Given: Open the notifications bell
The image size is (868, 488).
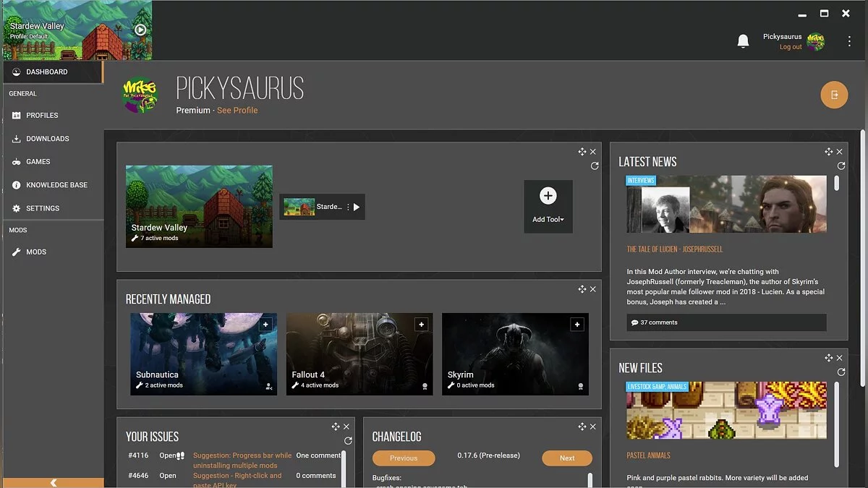Looking at the screenshot, I should click(743, 41).
